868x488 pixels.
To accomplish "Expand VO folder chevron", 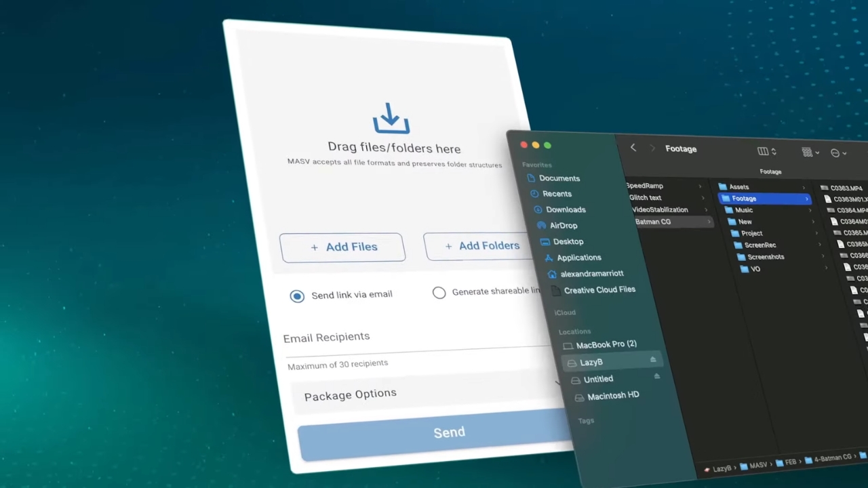I will point(825,269).
